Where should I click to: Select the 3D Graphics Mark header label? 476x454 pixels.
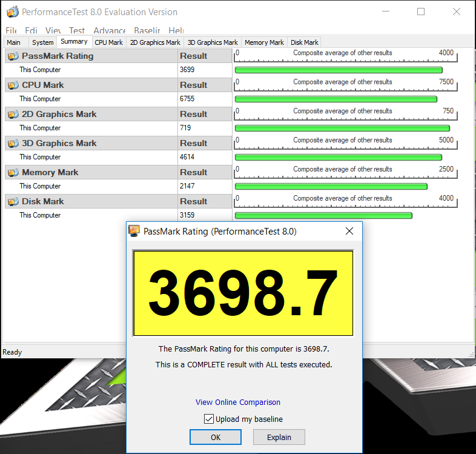click(x=59, y=143)
